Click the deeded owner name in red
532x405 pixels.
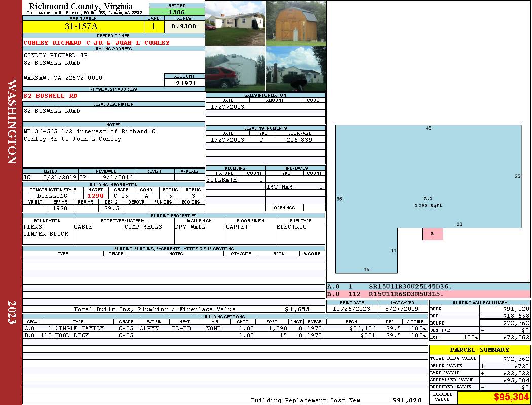pos(97,43)
